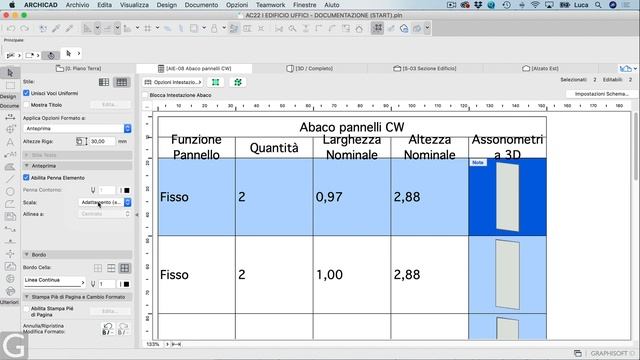Click the Redo icon in main toolbar

(24, 28)
